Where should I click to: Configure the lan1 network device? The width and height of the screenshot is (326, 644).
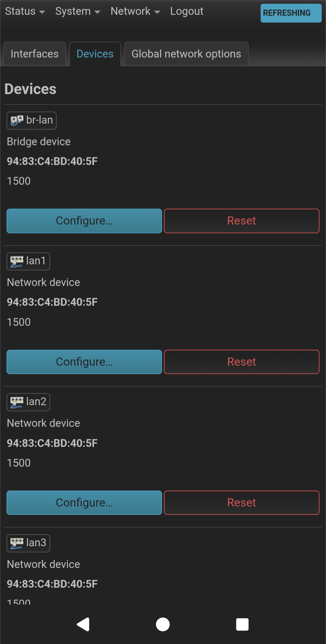tap(84, 362)
